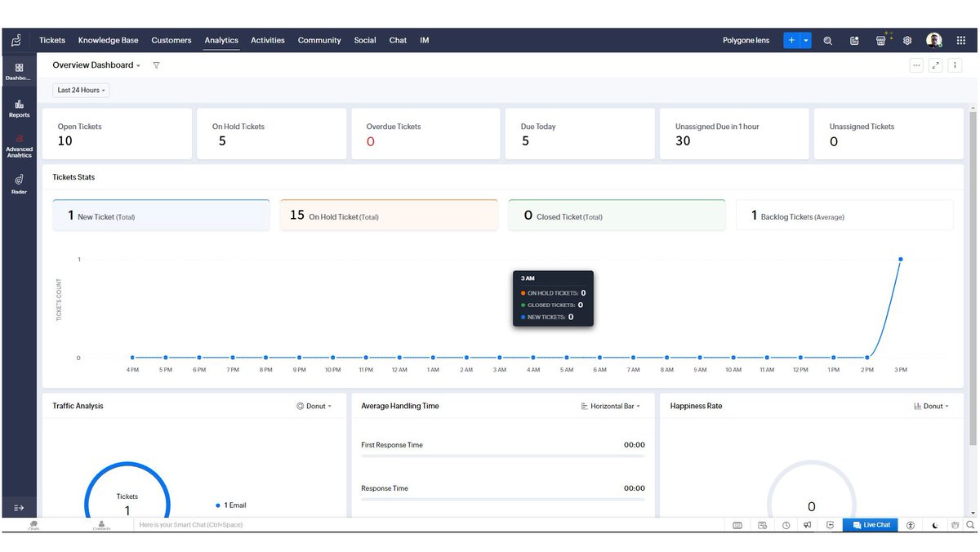The height and width of the screenshot is (552, 980).
Task: Open the dashboard info icon
Action: click(x=955, y=65)
